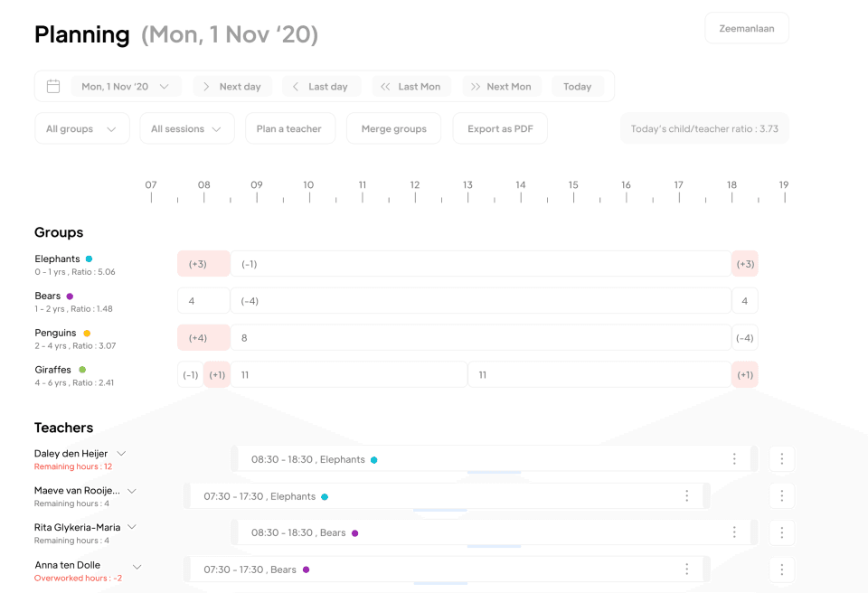868x593 pixels.
Task: Open row options menu for Maeve van Rooije
Action: coord(781,496)
